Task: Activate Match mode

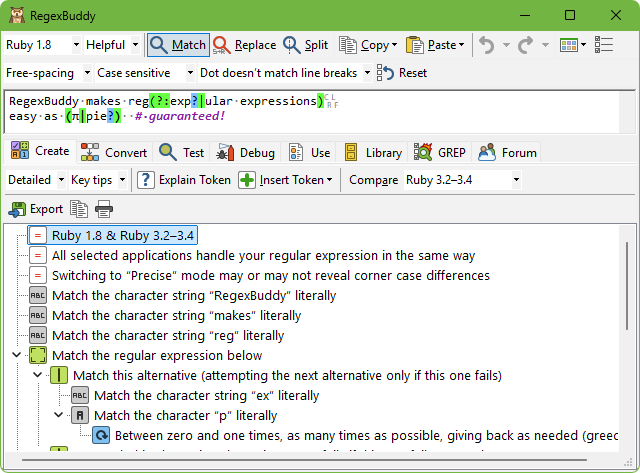Action: 178,45
